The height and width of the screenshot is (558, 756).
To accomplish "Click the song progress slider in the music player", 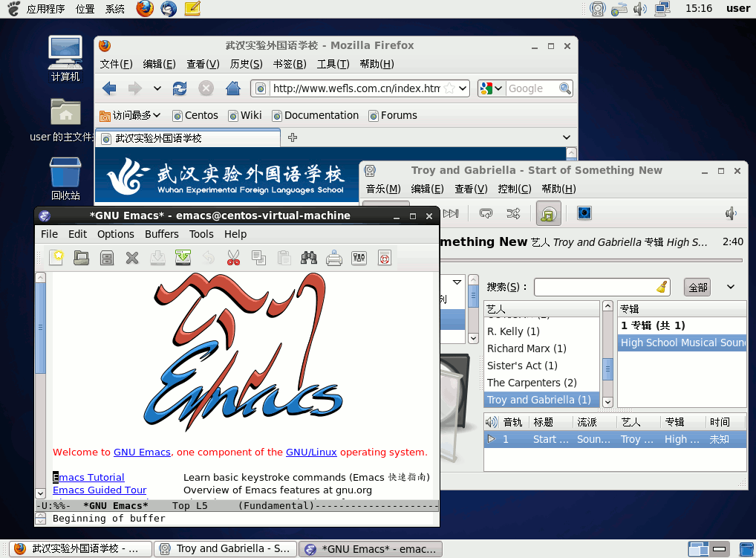I will click(592, 261).
